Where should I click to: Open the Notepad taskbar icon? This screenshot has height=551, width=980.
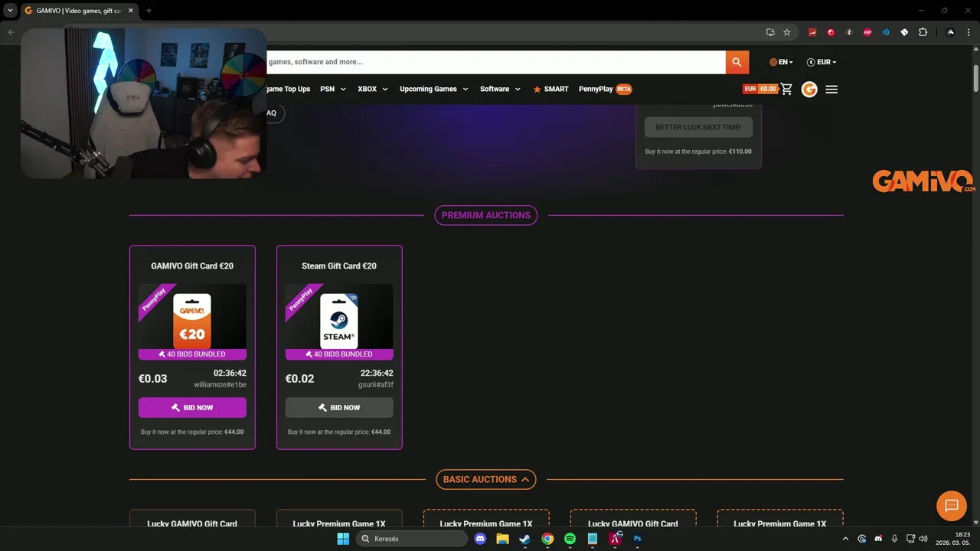click(592, 539)
